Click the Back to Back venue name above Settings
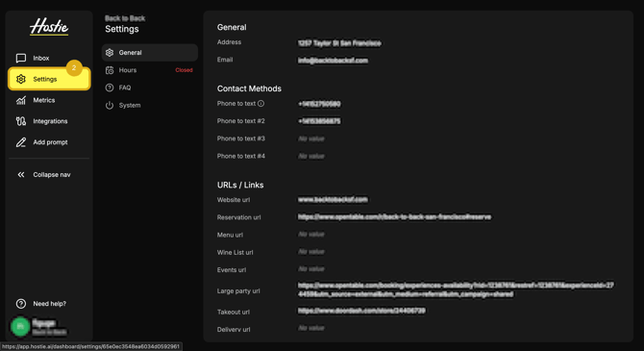 pos(125,18)
